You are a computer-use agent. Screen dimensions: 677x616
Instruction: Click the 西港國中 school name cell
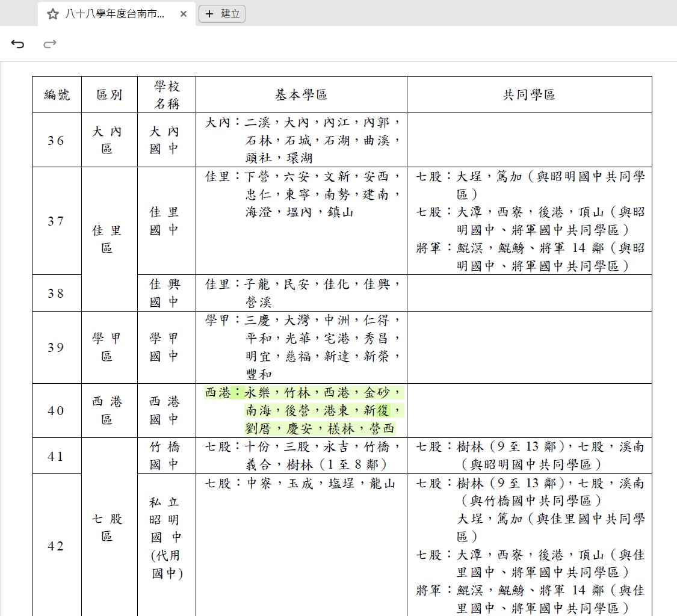tap(165, 410)
